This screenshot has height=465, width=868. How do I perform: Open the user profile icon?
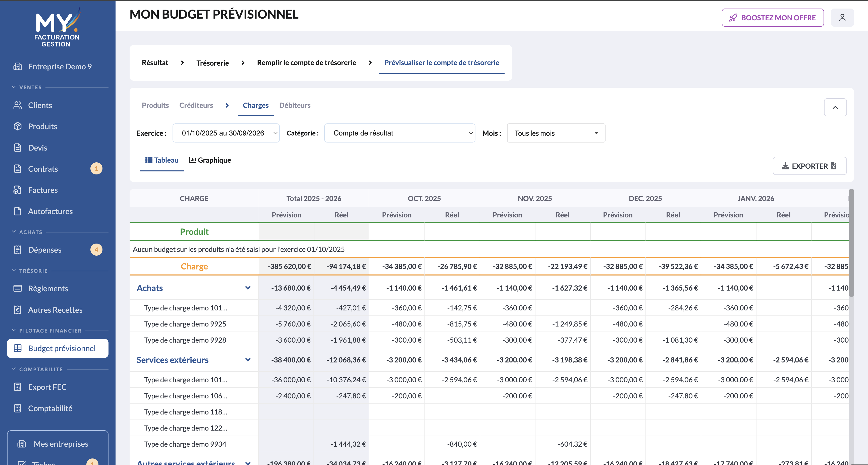click(x=842, y=18)
